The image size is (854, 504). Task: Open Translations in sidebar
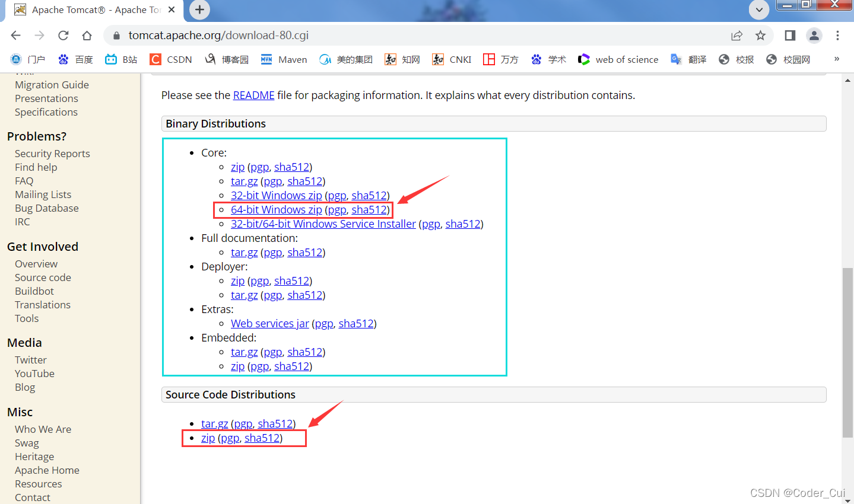[42, 305]
